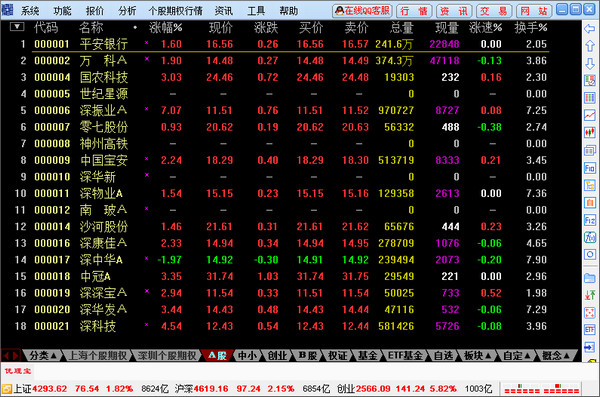The height and width of the screenshot is (397, 600).
Task: Expand the 板块▲ tab menu
Action: click(477, 356)
